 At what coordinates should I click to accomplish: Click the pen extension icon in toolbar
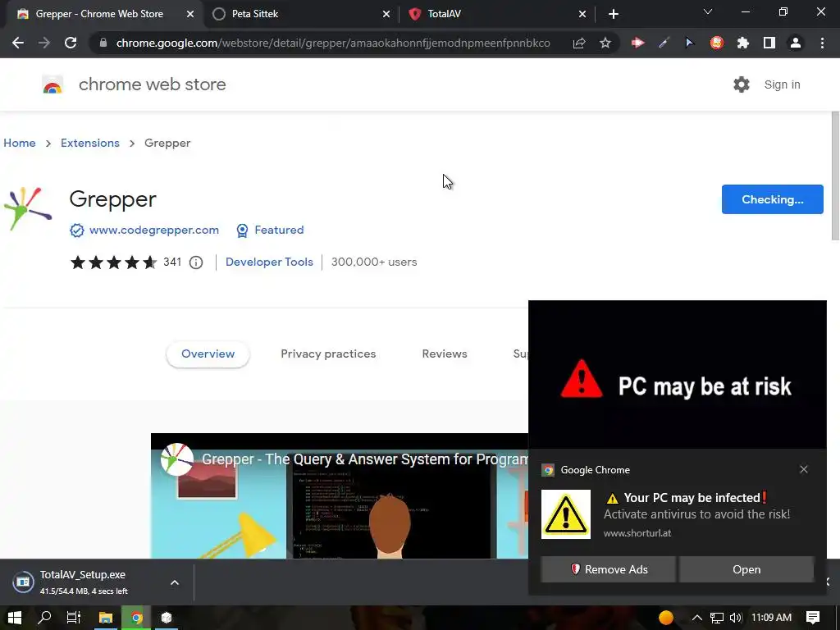(x=664, y=43)
